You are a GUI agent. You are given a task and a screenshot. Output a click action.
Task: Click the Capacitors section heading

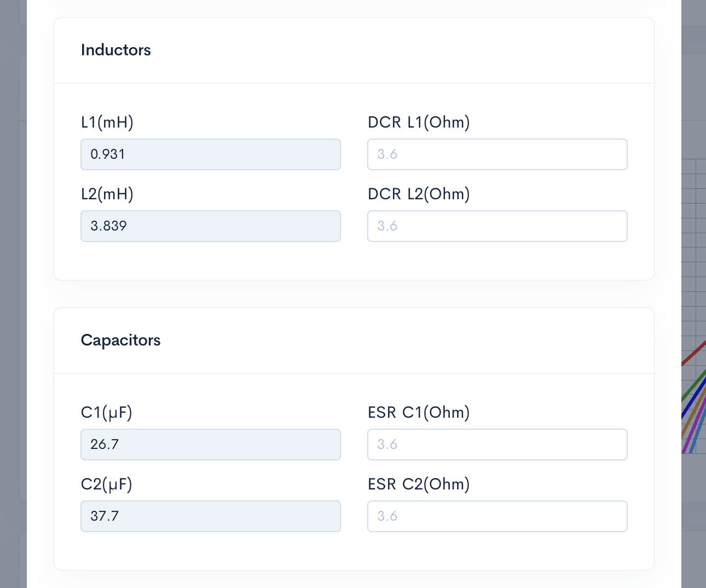121,340
